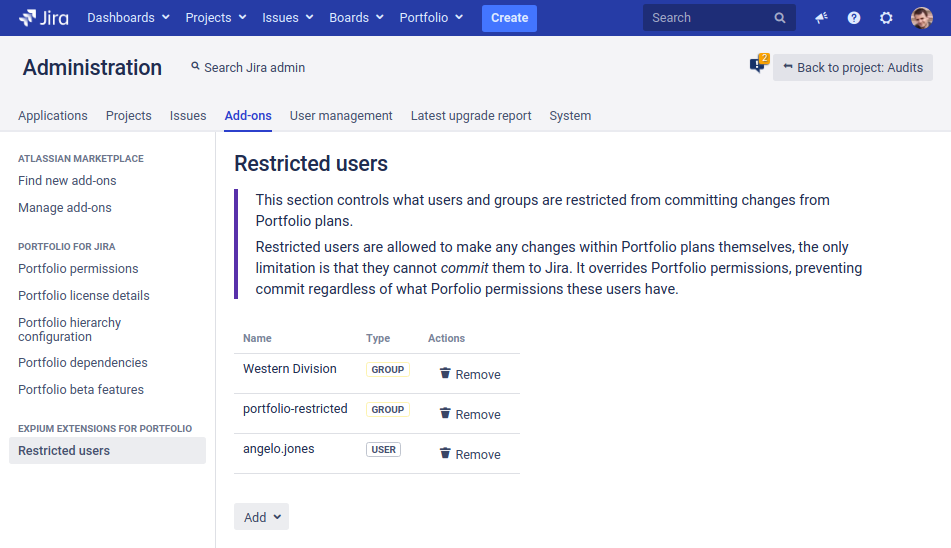Screen dimensions: 951x548
Task: Switch to the System tab
Action: [x=570, y=116]
